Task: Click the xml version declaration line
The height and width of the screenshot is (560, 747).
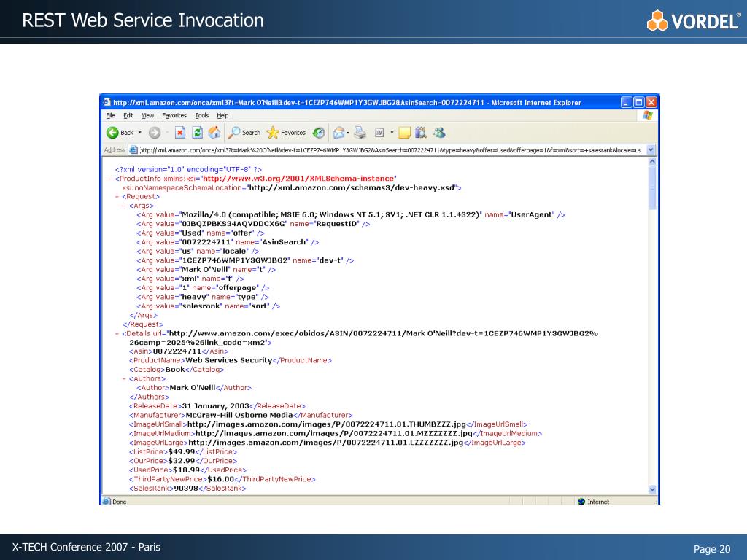Action: pos(188,169)
